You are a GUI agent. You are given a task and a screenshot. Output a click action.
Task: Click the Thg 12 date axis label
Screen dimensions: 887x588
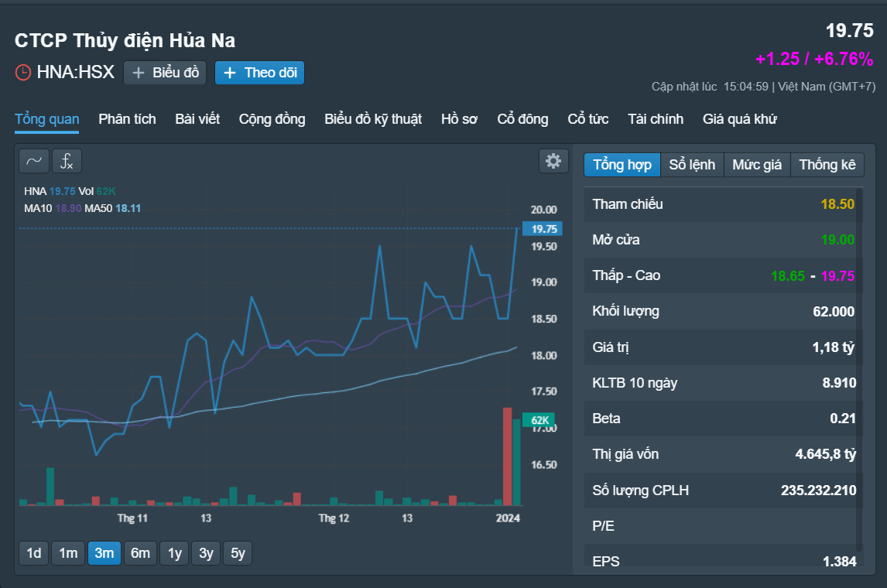tap(334, 518)
